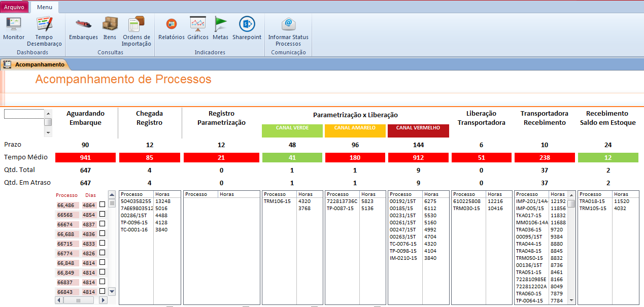Image resolution: width=644 pixels, height=307 pixels.
Task: Select process 610225808 in Liberação list
Action: (482, 201)
